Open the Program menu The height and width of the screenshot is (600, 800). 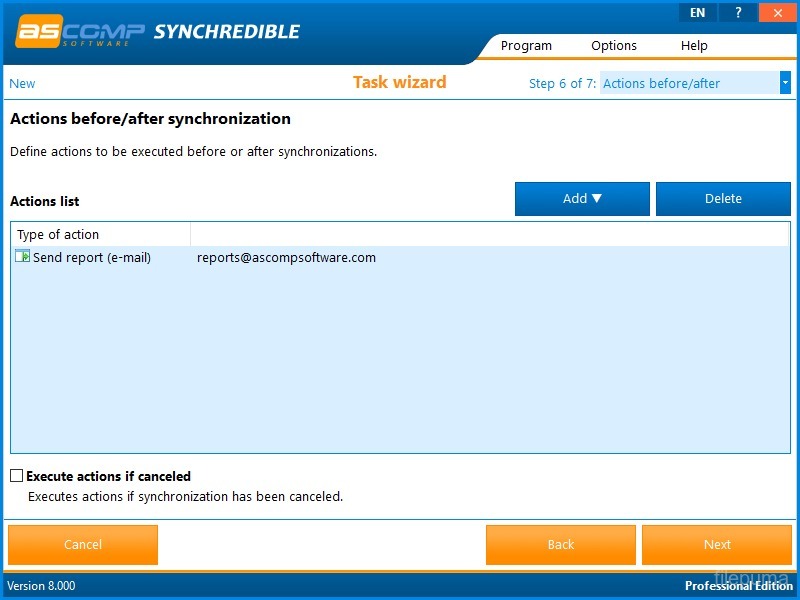[526, 45]
